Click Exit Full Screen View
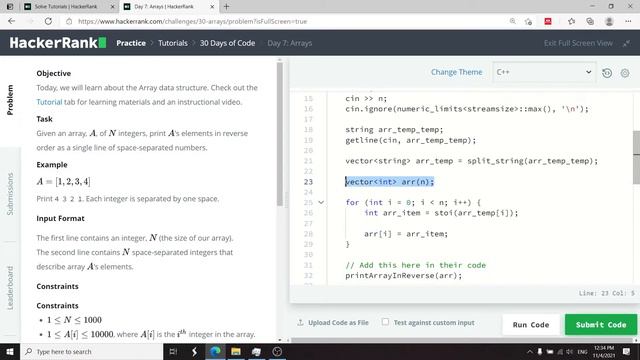 [x=578, y=43]
